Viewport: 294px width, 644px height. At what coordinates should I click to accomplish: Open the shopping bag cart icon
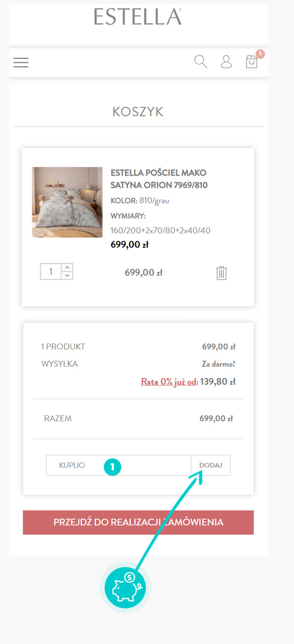(x=252, y=62)
